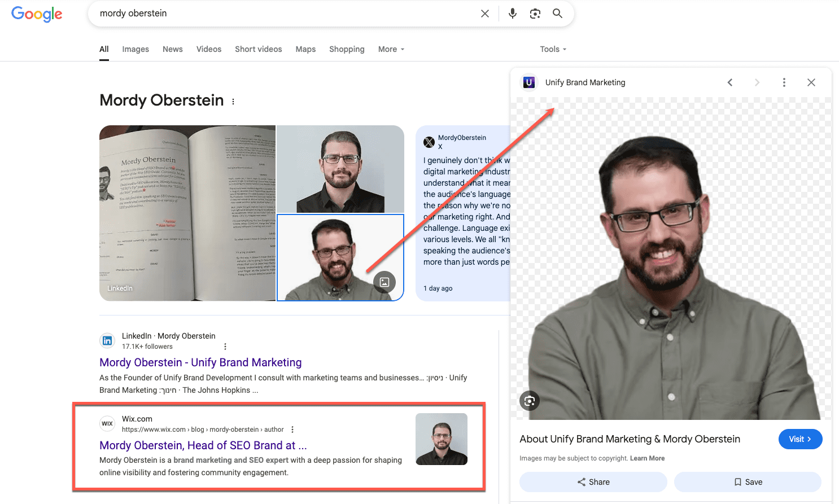This screenshot has width=839, height=504.
Task: Open three-dot menu for Wix.com result
Action: [x=292, y=430]
